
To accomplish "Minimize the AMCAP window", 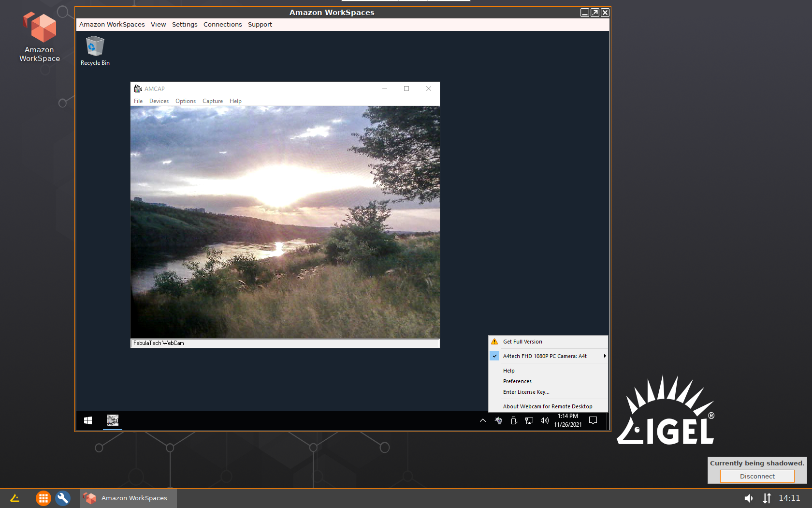I will click(x=385, y=89).
